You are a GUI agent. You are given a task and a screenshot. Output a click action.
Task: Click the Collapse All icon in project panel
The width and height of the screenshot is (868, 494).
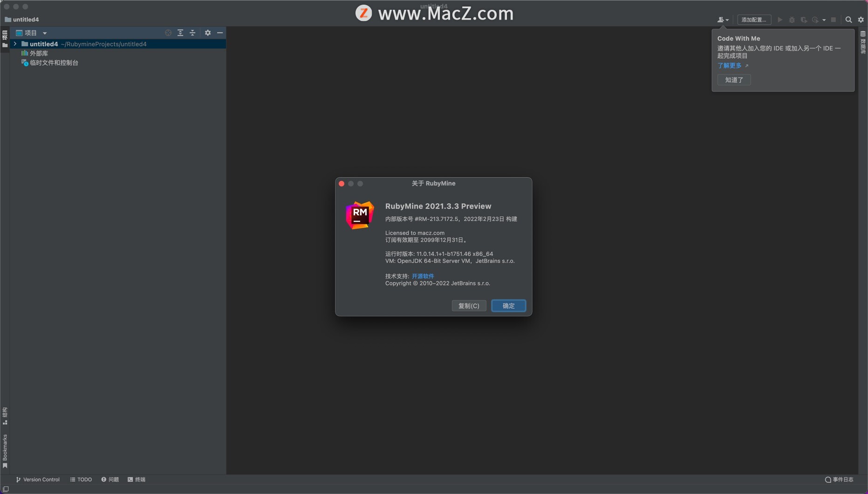click(192, 33)
